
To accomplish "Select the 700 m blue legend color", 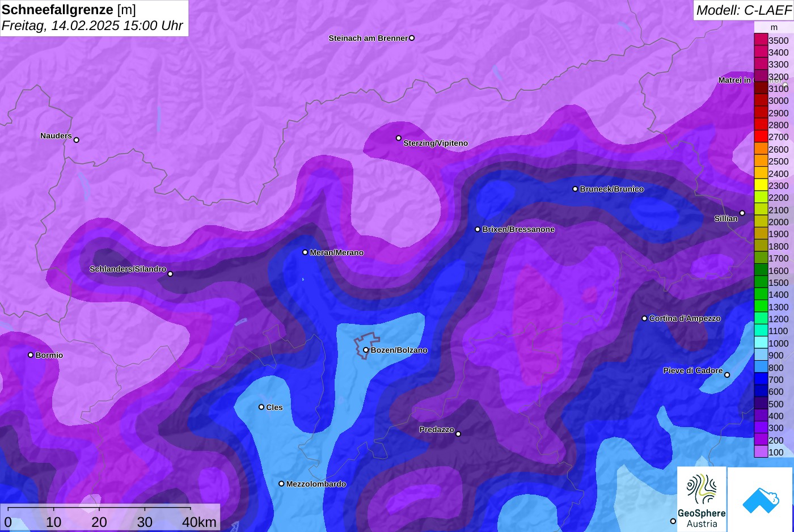I will click(761, 379).
